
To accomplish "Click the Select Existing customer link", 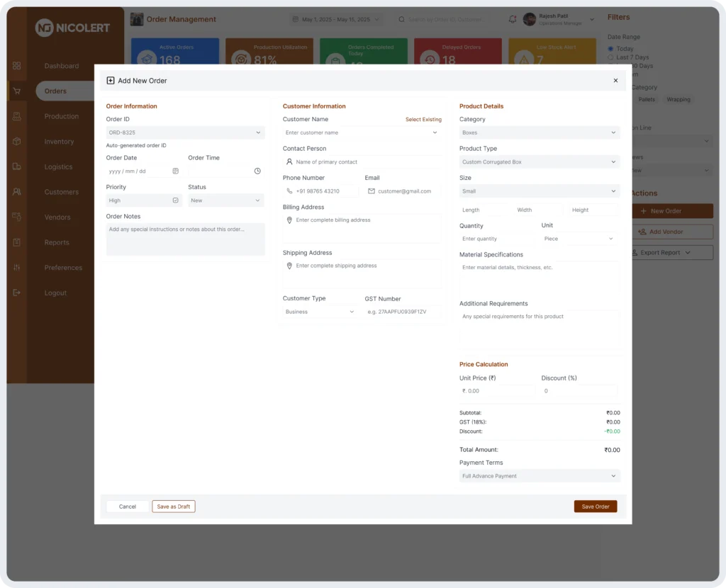I will pyautogui.click(x=423, y=120).
